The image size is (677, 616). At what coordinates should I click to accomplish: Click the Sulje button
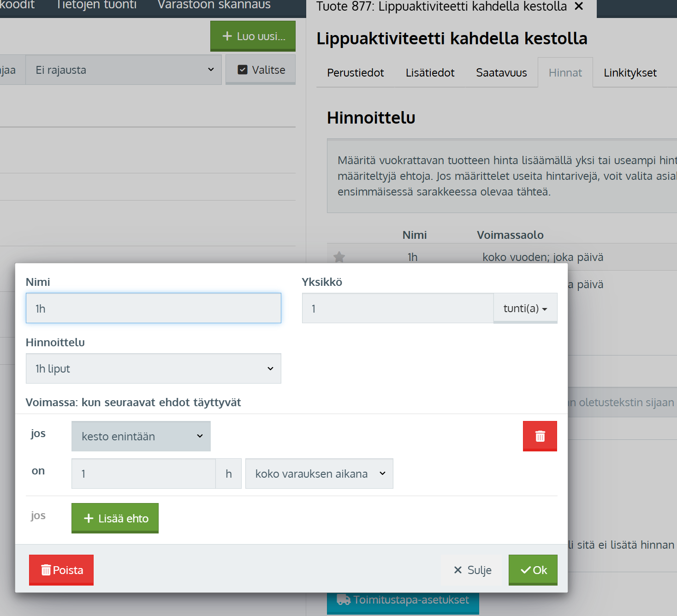click(x=472, y=570)
